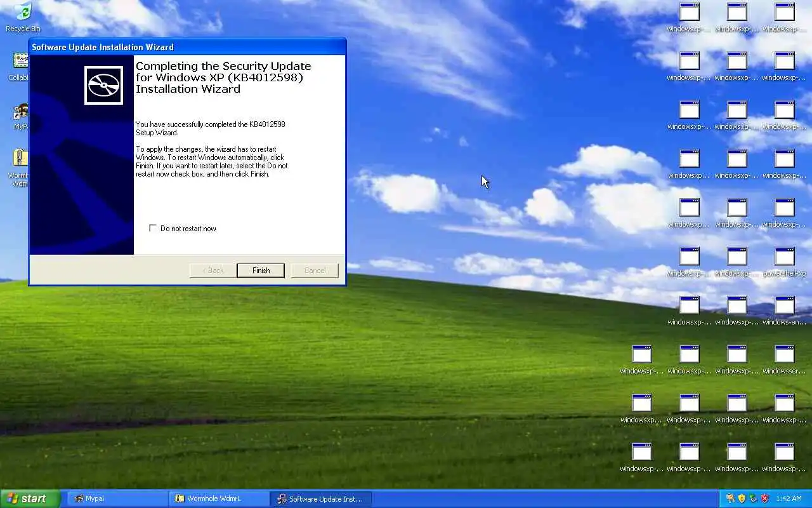Select the powershell-xp desktop file icon
The width and height of the screenshot is (812, 508).
click(784, 262)
